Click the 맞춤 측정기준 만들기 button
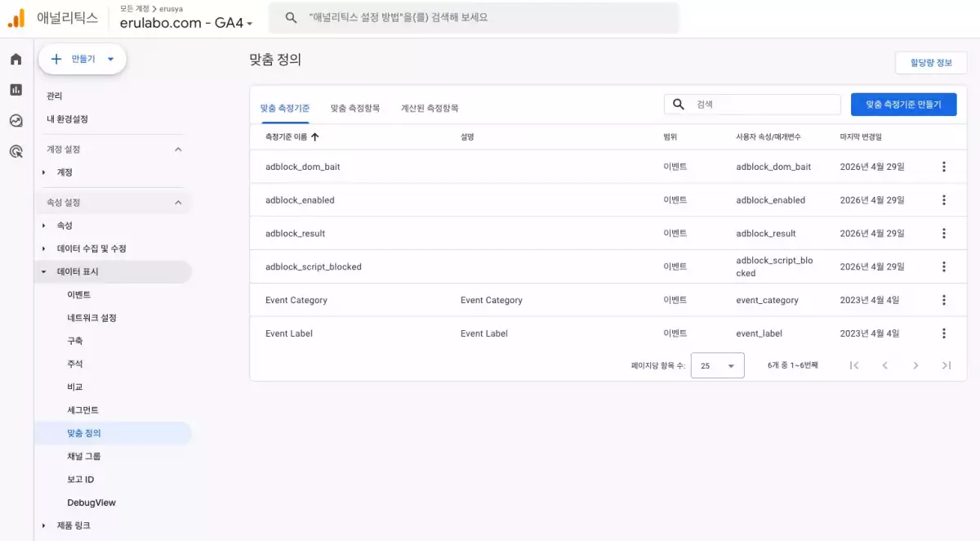 (903, 105)
